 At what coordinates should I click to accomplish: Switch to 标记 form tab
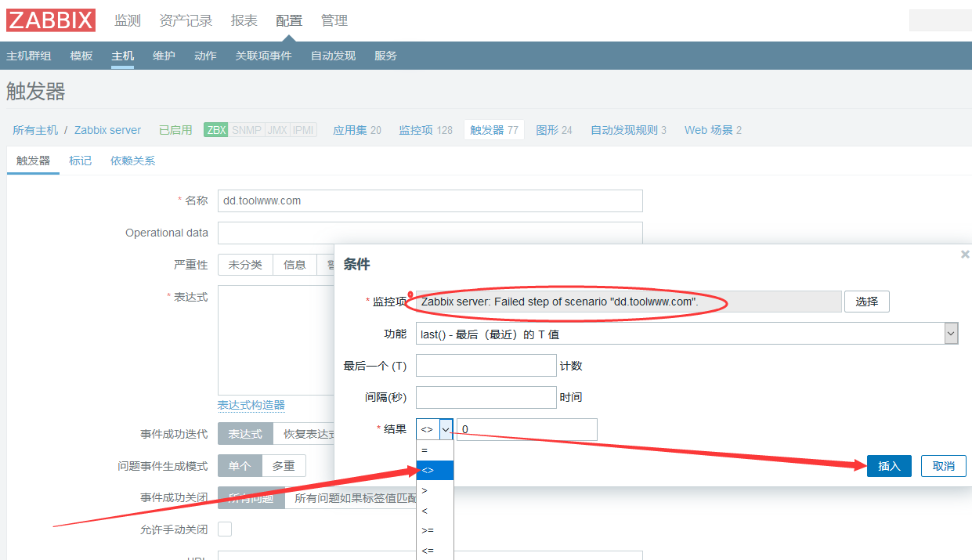(80, 161)
